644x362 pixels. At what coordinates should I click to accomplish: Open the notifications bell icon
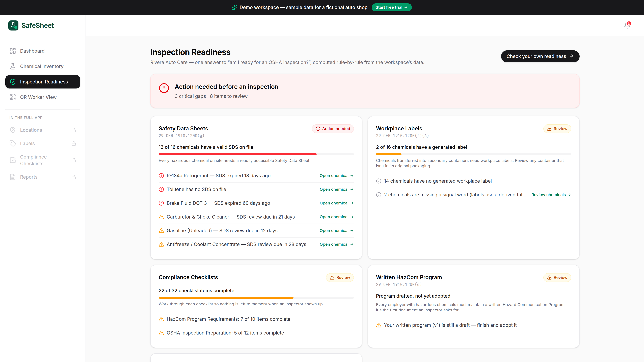tap(627, 25)
